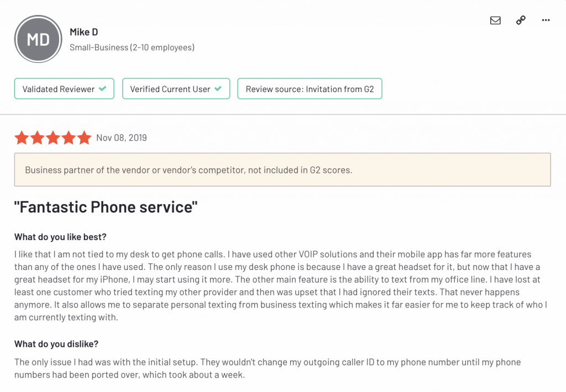Click the green check on Validated Reviewer
The height and width of the screenshot is (392, 566).
(102, 89)
